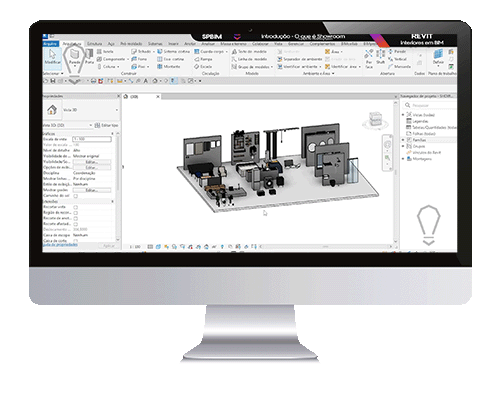500x393 pixels.
Task: Expand the Famílias node in project browser
Action: [x=403, y=140]
